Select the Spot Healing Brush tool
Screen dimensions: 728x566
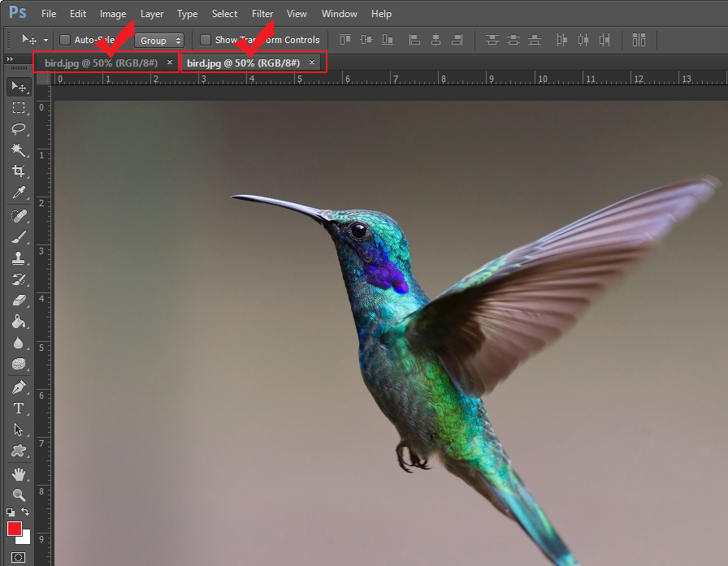click(19, 216)
